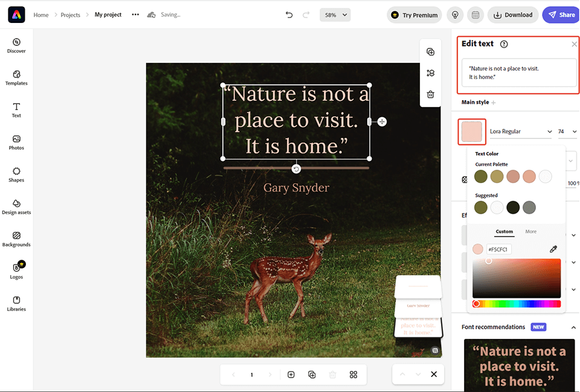Add style with plus beside Main style

click(x=494, y=103)
